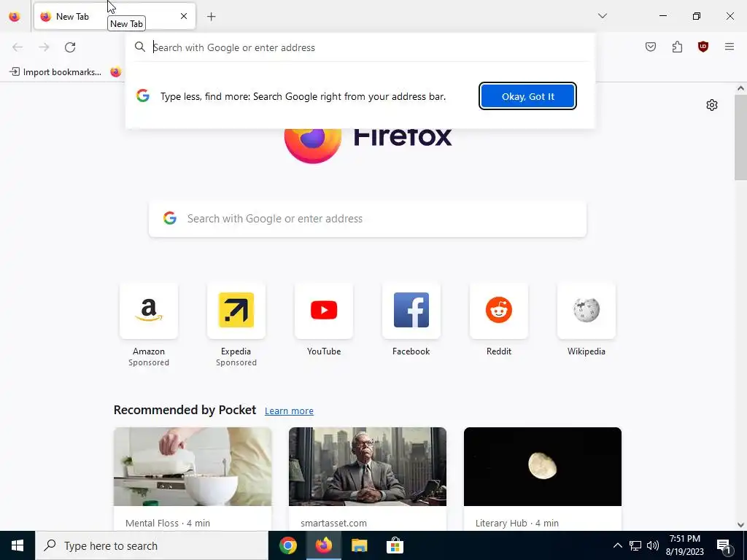Click the address bar magnifier icon
The height and width of the screenshot is (560, 747).
[140, 47]
